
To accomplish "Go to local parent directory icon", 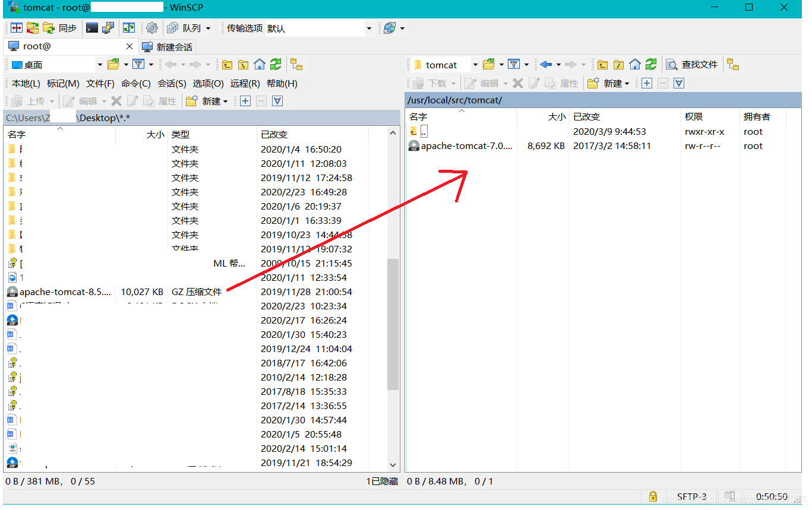I will 227,65.
